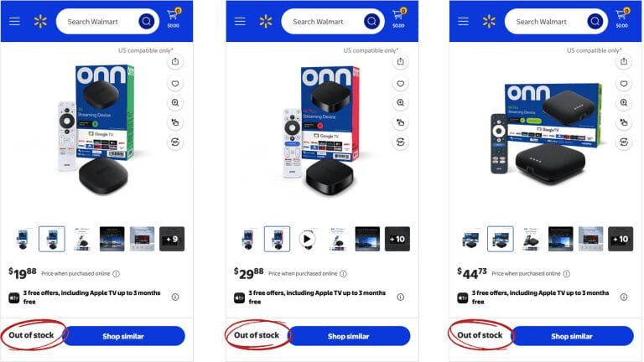Open price info icon next to $29.88
This screenshot has height=362, width=644.
343,274
